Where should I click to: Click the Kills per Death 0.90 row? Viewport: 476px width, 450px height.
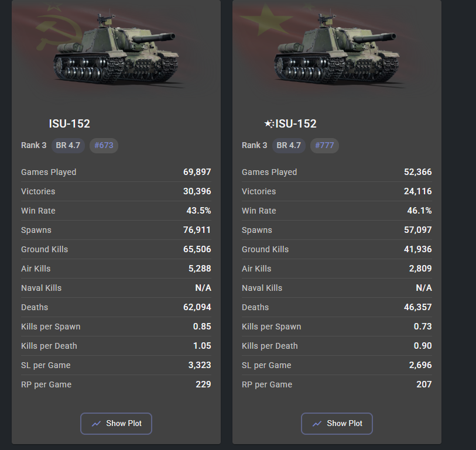[x=337, y=346]
